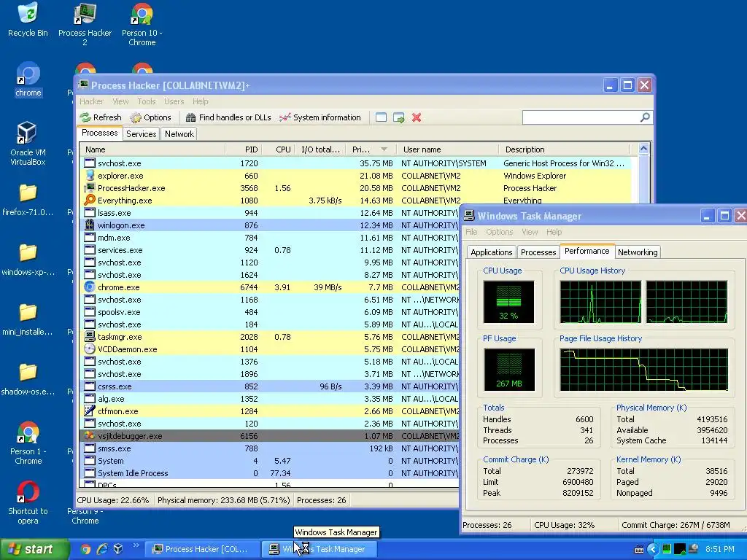Click the red X terminate toolbar icon
The image size is (747, 560).
pyautogui.click(x=417, y=117)
